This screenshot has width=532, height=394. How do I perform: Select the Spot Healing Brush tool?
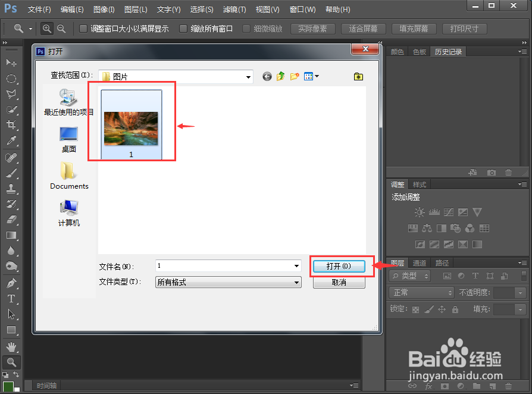11,158
